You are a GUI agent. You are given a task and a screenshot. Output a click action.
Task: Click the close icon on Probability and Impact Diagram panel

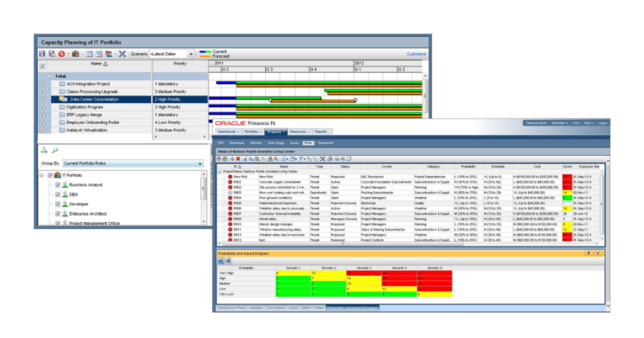click(x=598, y=253)
